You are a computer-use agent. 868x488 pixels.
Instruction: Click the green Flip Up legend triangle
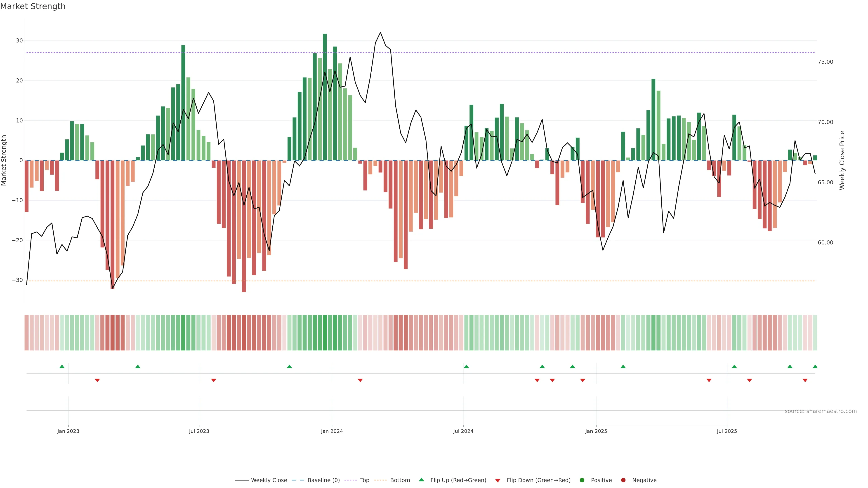(x=421, y=480)
